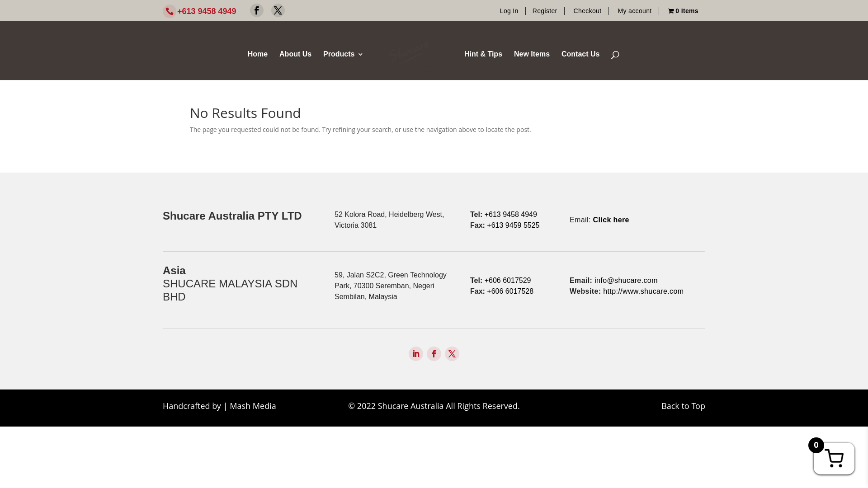Open the Facebook icon in the top bar
The height and width of the screenshot is (488, 868).
pyautogui.click(x=257, y=10)
